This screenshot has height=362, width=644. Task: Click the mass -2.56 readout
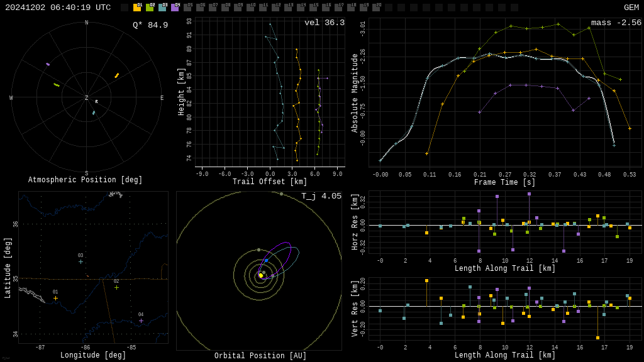click(616, 23)
